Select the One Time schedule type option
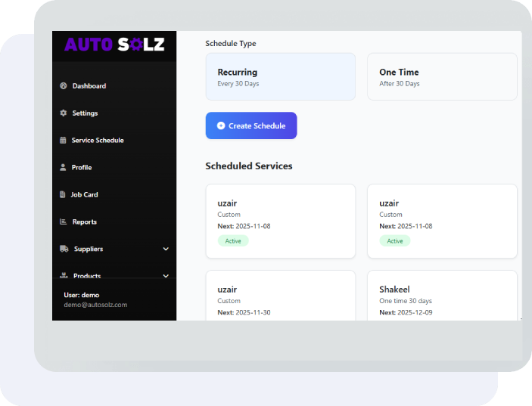Viewport: 532px width, 406px height. point(442,77)
